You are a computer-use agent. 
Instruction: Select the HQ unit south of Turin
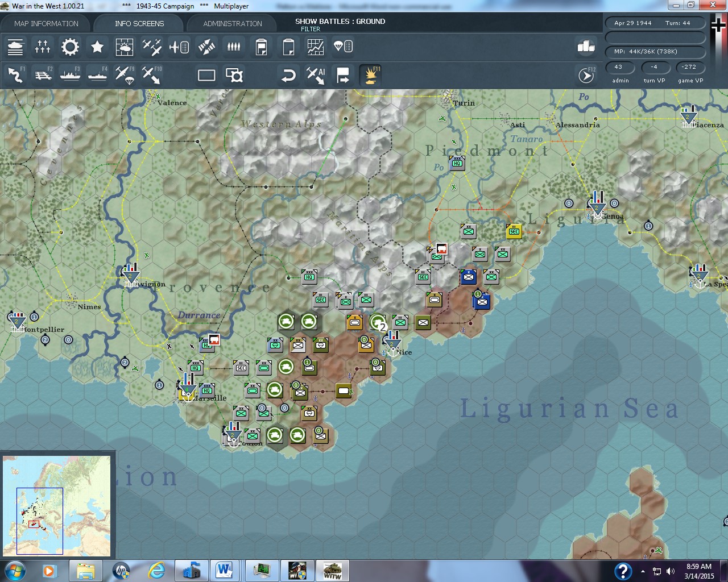coord(457,163)
